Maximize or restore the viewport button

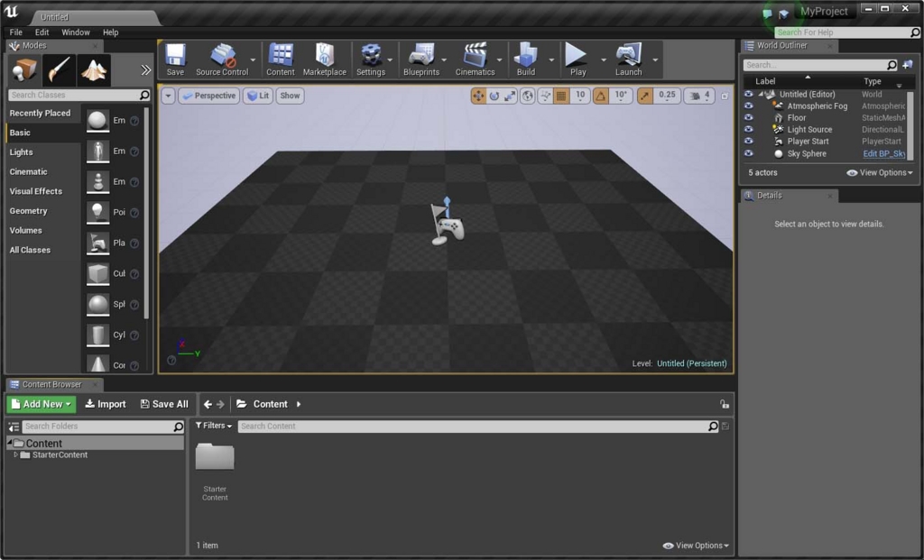point(725,96)
